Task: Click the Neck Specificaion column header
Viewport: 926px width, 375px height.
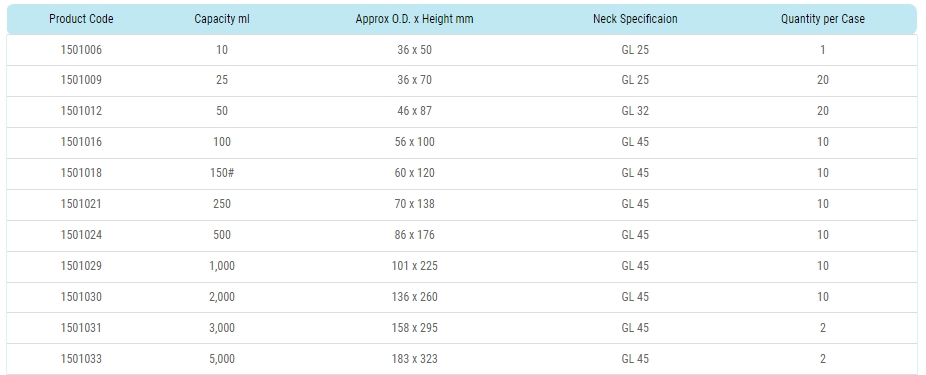Action: (635, 19)
